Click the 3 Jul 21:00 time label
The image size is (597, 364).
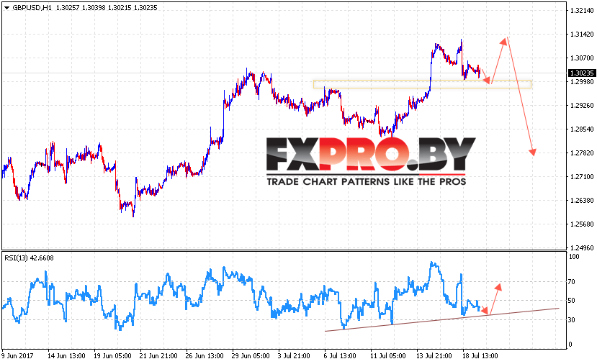coord(294,356)
